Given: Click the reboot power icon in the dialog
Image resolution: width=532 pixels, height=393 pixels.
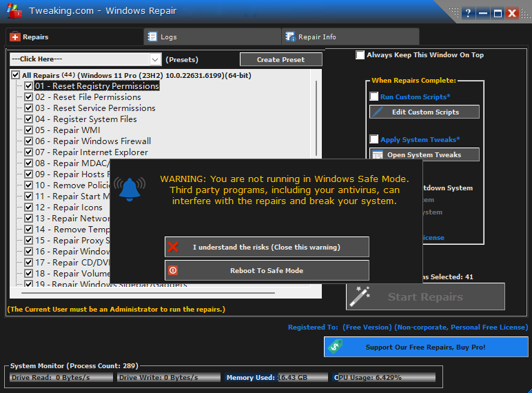Looking at the screenshot, I should [x=174, y=270].
